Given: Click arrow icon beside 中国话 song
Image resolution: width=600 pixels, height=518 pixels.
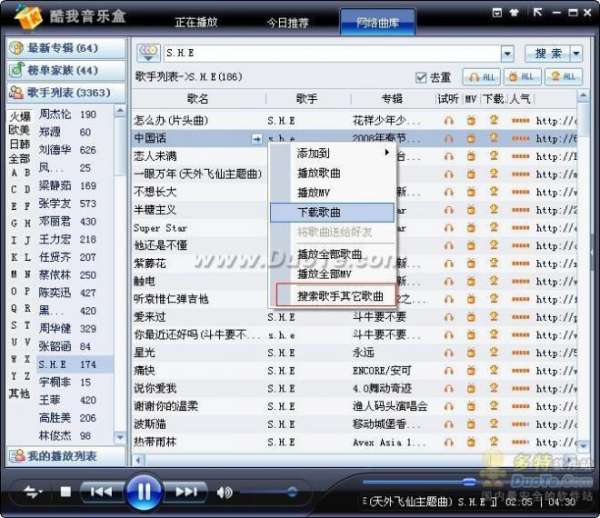Looking at the screenshot, I should coord(257,139).
